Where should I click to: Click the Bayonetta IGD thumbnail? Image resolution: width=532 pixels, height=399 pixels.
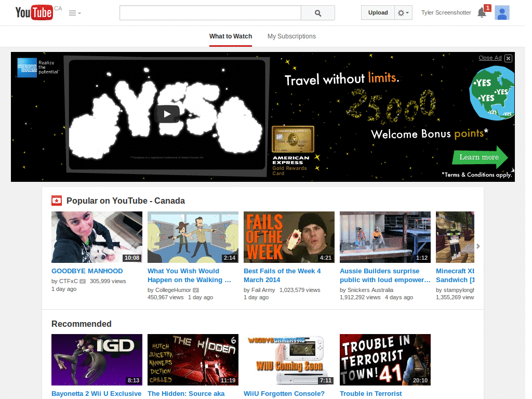[97, 360]
